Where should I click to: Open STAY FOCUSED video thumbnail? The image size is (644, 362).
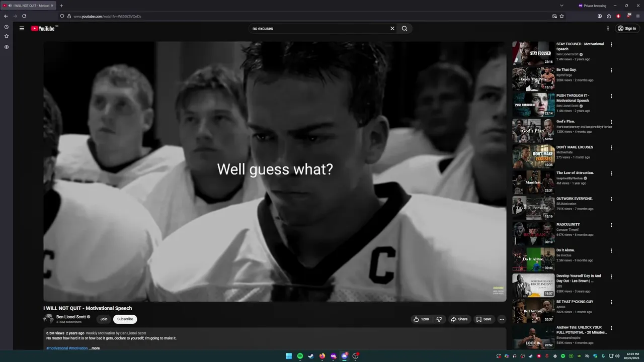point(533,53)
